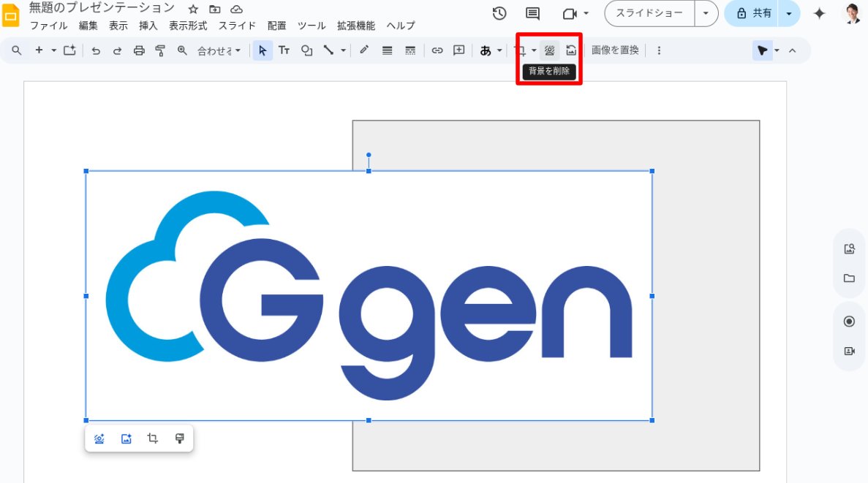Click 画像を置換 replace image

(614, 50)
